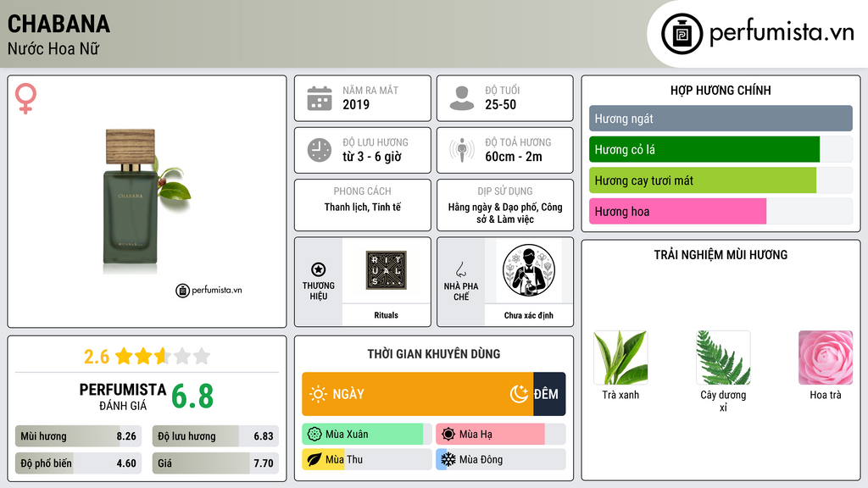Screen dimensions: 868x488
Task: Click the spring flower icon
Action: click(x=314, y=435)
